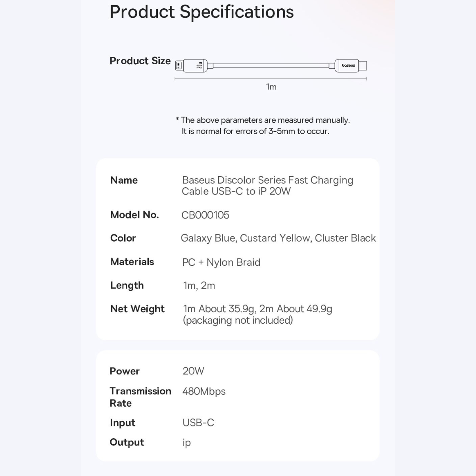Click the Baseus logo on USB-C connector
Image resolution: width=476 pixels, height=476 pixels.
[x=348, y=65]
